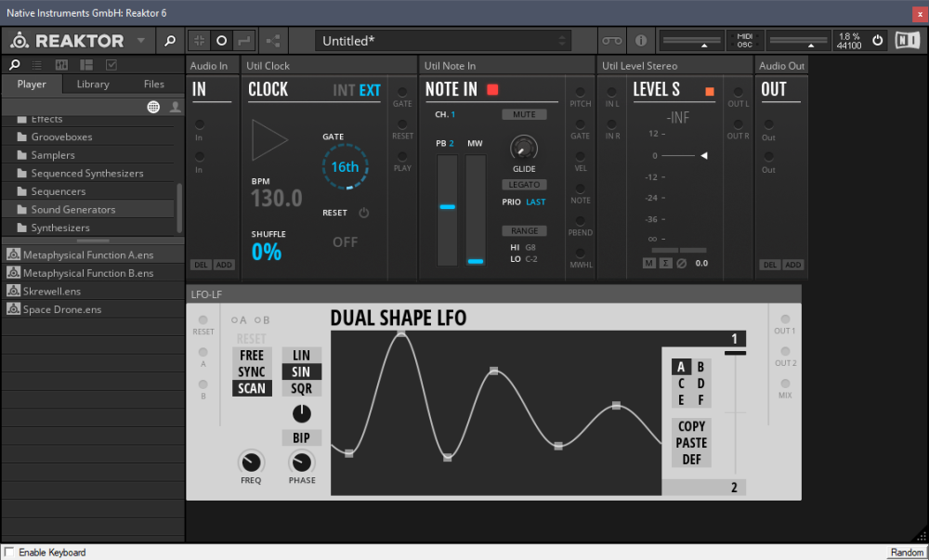Screen dimensions: 929x560
Task: Toggle the M mono button in Level S
Action: (x=649, y=263)
